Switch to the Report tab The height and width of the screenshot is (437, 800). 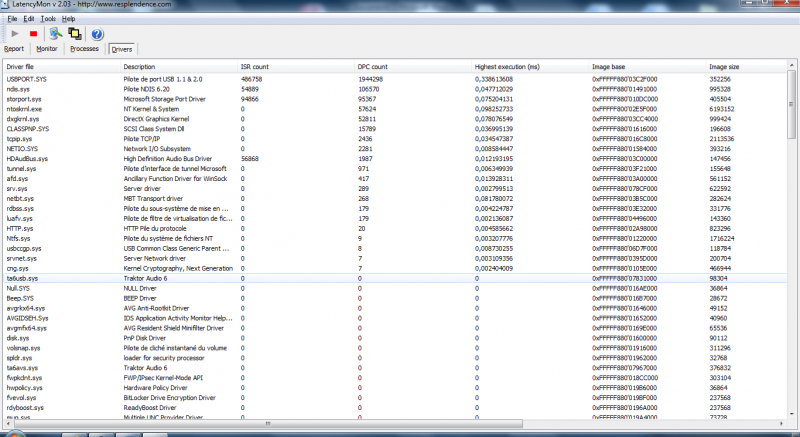pos(14,48)
